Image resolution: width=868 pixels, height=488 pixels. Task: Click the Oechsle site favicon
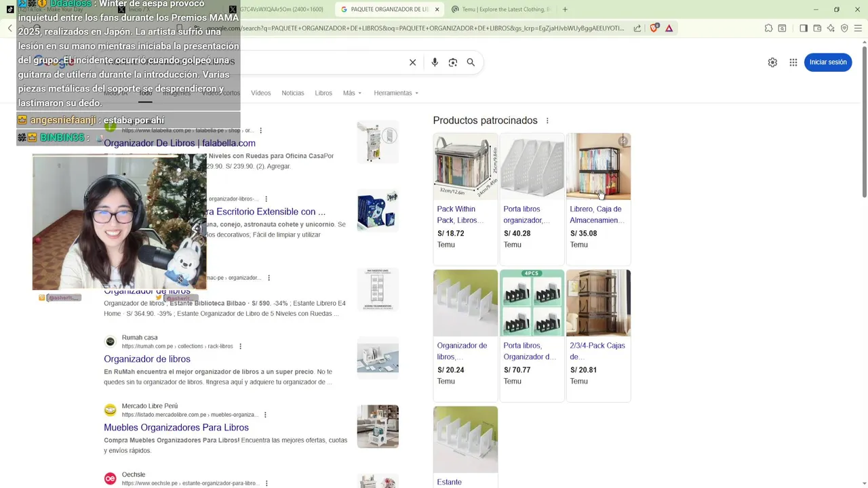[110, 479]
